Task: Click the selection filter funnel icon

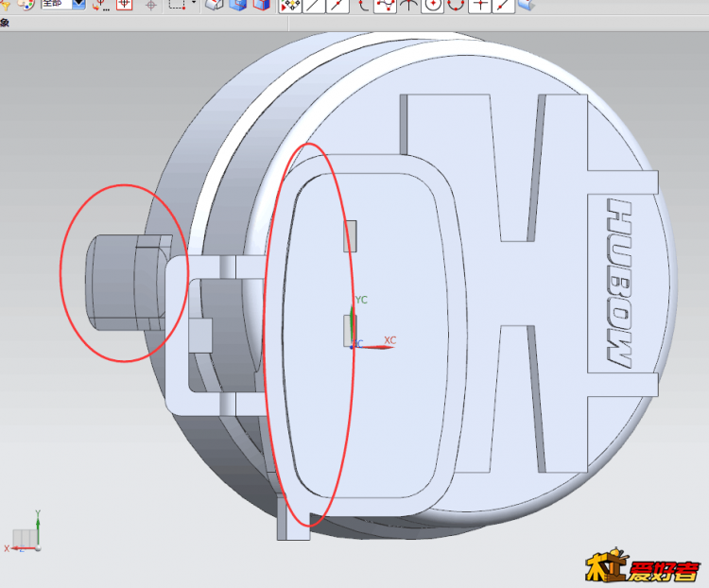Action: click(x=5, y=4)
